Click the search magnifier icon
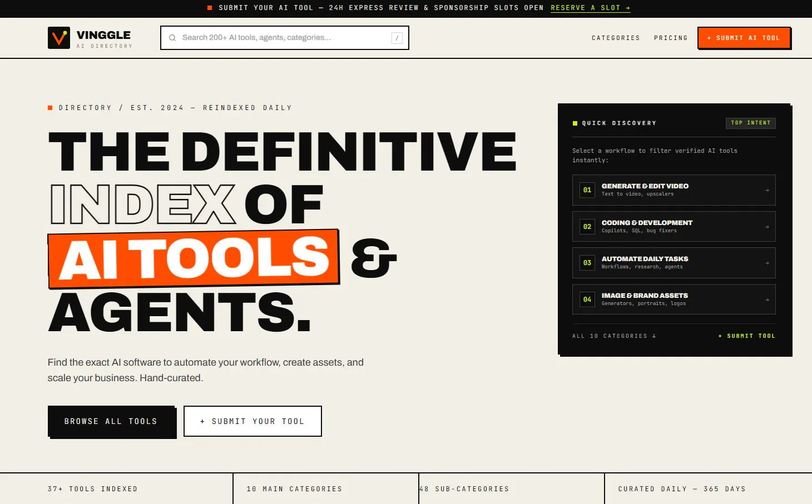Image resolution: width=812 pixels, height=504 pixels. point(172,38)
